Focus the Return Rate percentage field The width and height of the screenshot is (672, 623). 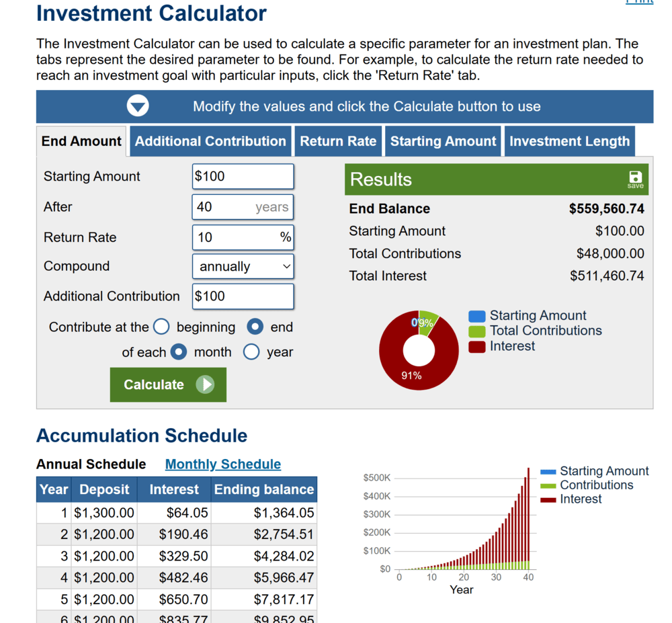pos(235,237)
